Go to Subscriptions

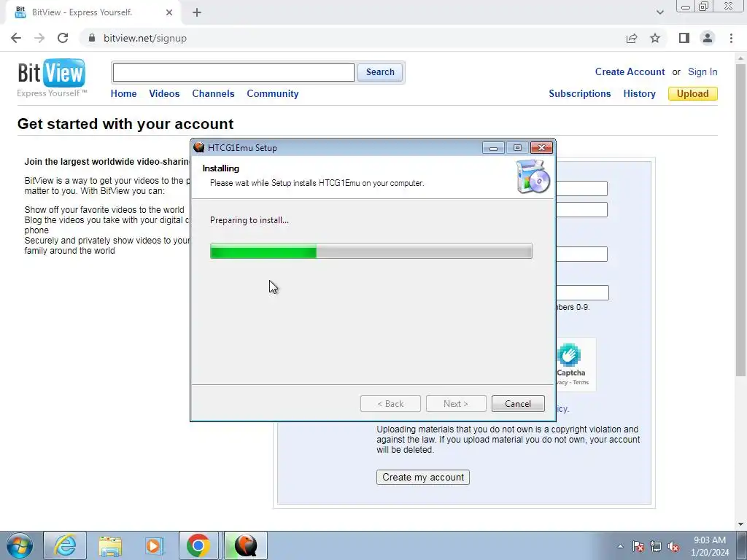pyautogui.click(x=580, y=94)
